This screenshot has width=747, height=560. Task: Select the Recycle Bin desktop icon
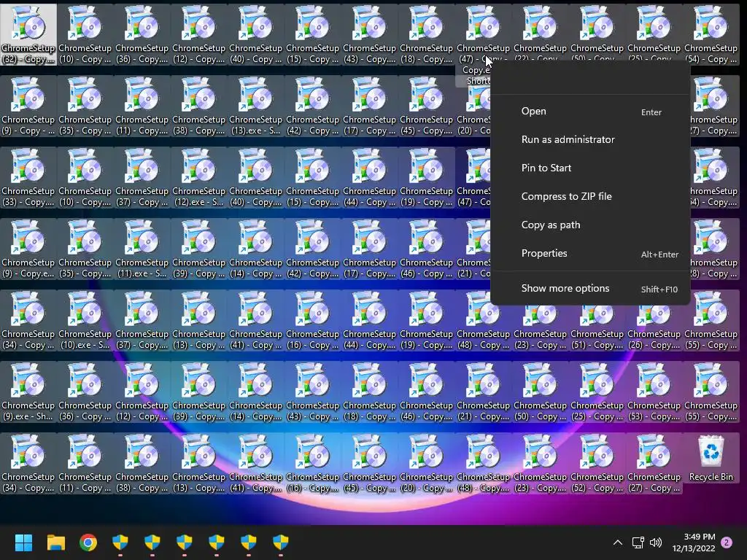tap(711, 458)
